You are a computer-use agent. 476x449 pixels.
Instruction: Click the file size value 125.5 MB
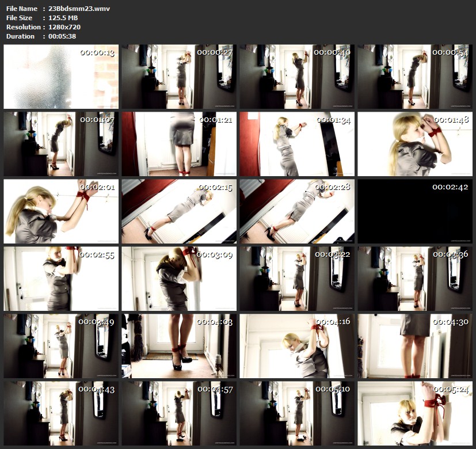(x=63, y=18)
